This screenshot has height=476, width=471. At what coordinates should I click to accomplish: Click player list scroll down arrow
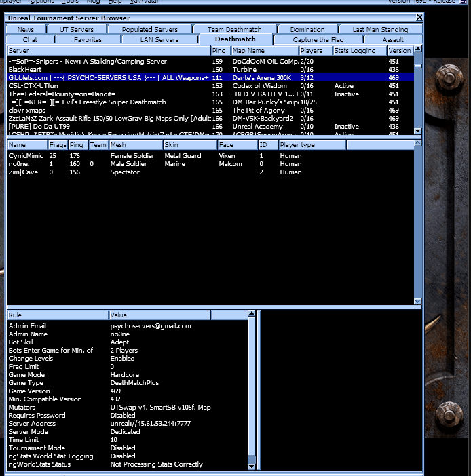point(418,301)
